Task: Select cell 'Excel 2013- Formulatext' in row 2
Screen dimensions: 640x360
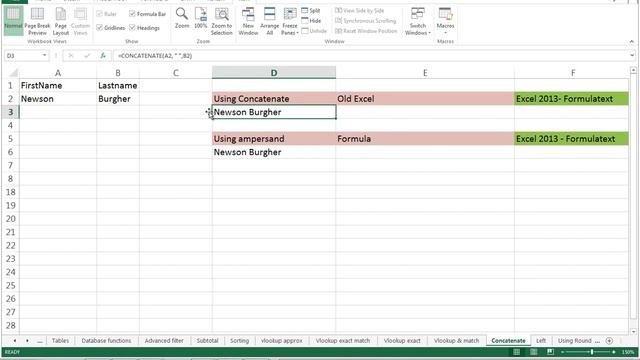Action: click(571, 99)
